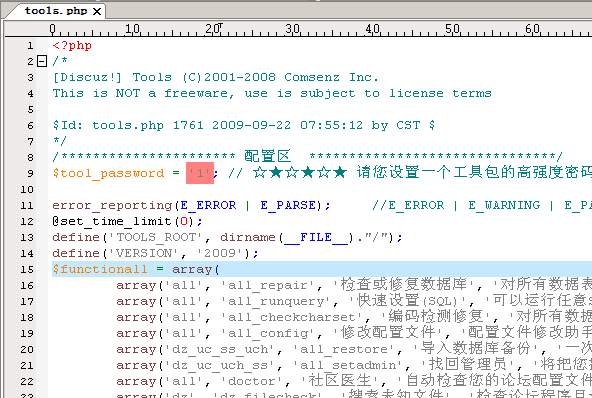Click the E_PARSE constant on line 11
592x398 pixels.
pyautogui.click(x=288, y=205)
